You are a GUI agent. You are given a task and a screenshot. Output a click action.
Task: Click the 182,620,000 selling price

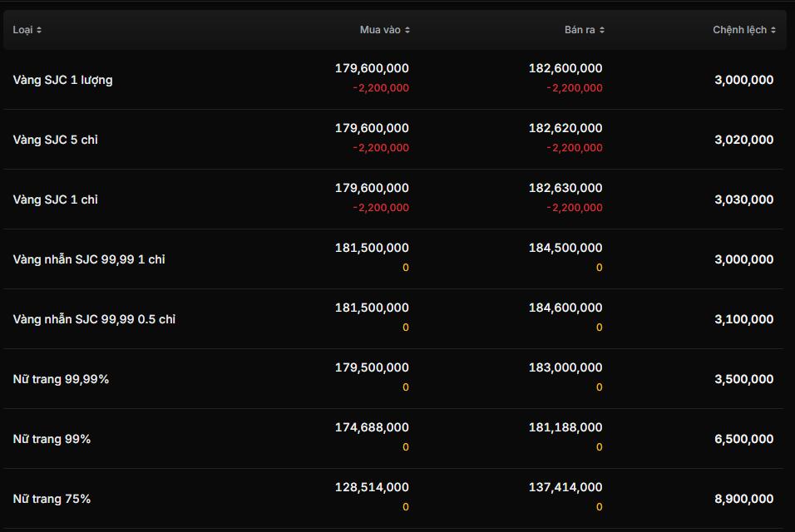point(565,128)
